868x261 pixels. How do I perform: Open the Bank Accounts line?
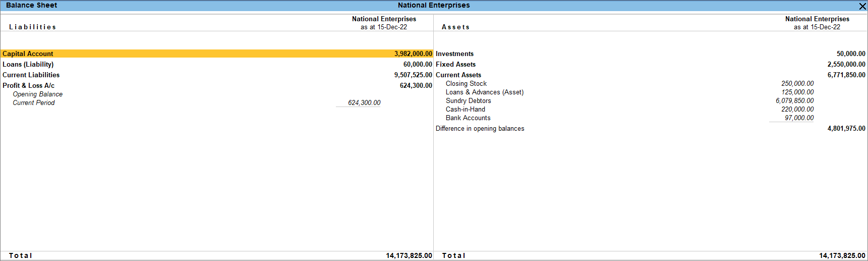click(468, 118)
